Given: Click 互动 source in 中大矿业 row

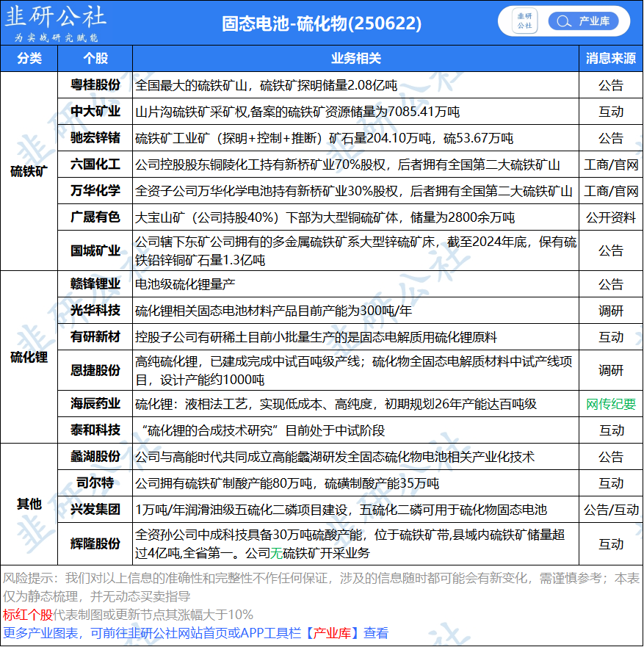Looking at the screenshot, I should pyautogui.click(x=611, y=112).
